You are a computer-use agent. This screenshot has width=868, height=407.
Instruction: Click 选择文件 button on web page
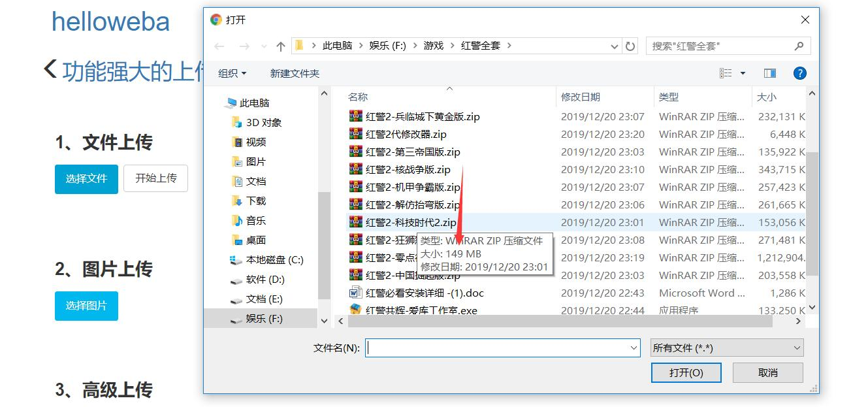point(86,178)
